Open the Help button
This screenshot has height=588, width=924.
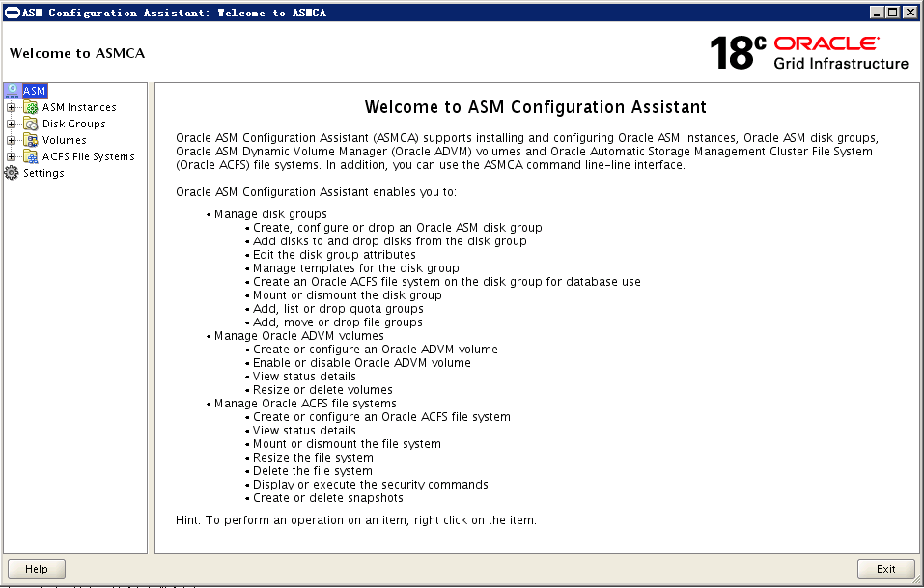point(37,569)
